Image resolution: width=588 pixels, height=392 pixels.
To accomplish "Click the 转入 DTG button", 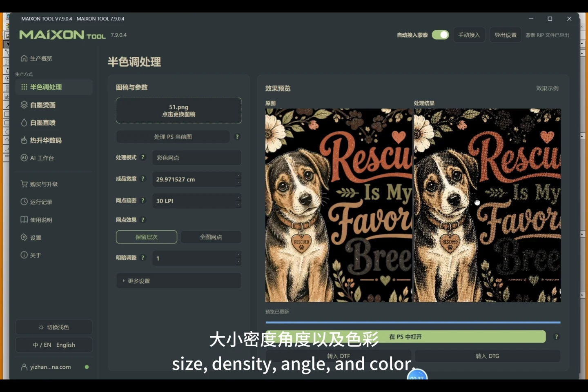I will [487, 356].
